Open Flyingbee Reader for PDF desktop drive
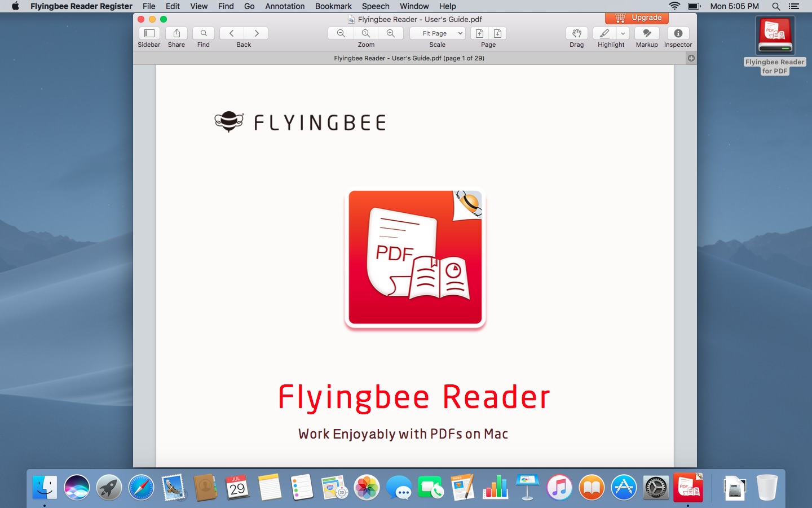 coord(775,45)
